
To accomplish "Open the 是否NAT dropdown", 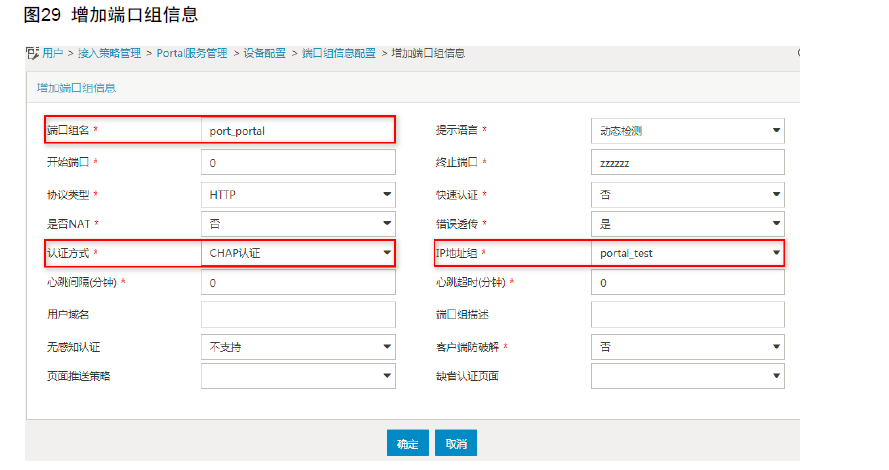I will point(298,224).
